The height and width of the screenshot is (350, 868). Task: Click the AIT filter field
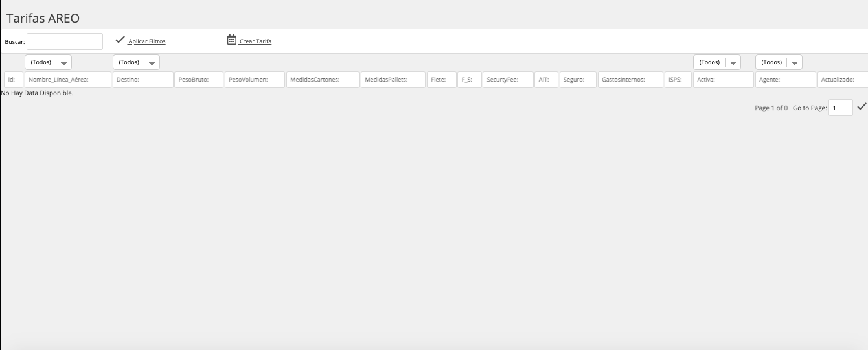point(547,80)
